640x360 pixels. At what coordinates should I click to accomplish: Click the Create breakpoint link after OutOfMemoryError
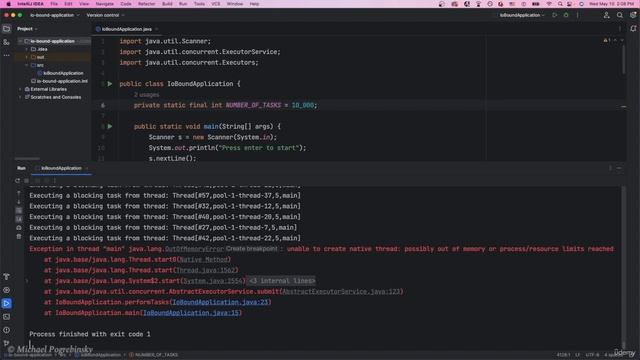(x=251, y=249)
